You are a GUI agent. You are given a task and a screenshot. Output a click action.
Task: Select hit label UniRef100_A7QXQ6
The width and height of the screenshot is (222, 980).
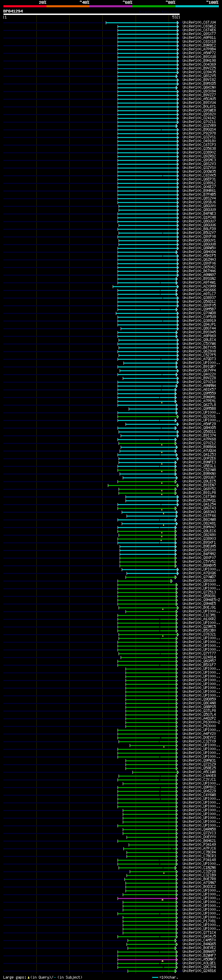pyautogui.click(x=199, y=573)
